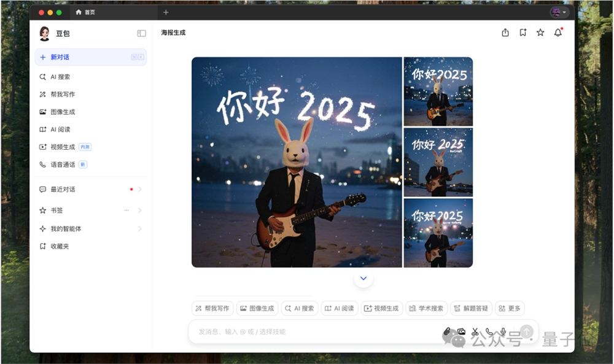Image resolution: width=614 pixels, height=364 pixels.
Task: Switch to the 首页 tab
Action: pos(87,12)
